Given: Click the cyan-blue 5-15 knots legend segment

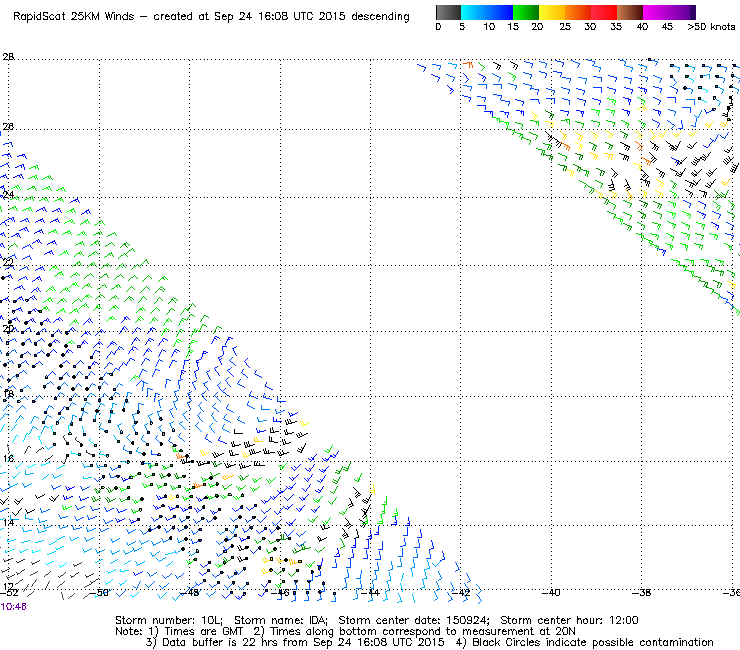Looking at the screenshot, I should [x=487, y=12].
